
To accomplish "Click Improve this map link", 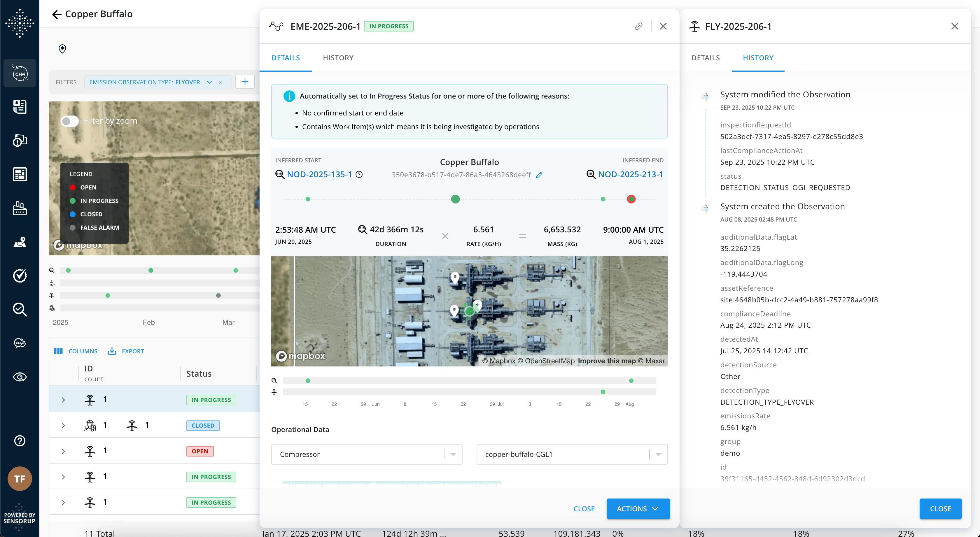I will 606,361.
